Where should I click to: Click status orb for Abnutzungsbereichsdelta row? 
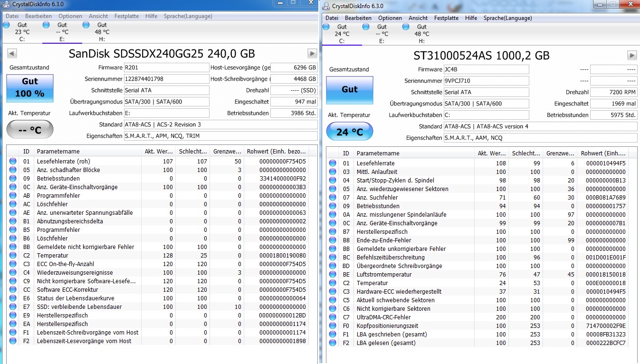tap(13, 221)
